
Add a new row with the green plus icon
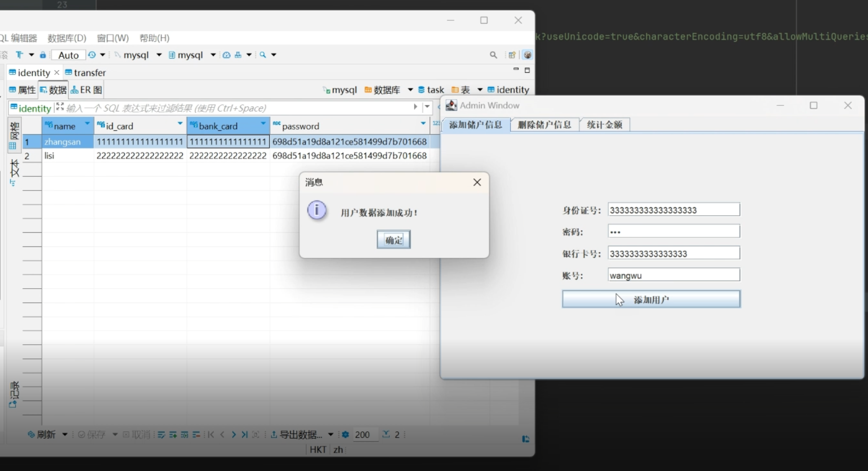(x=172, y=434)
